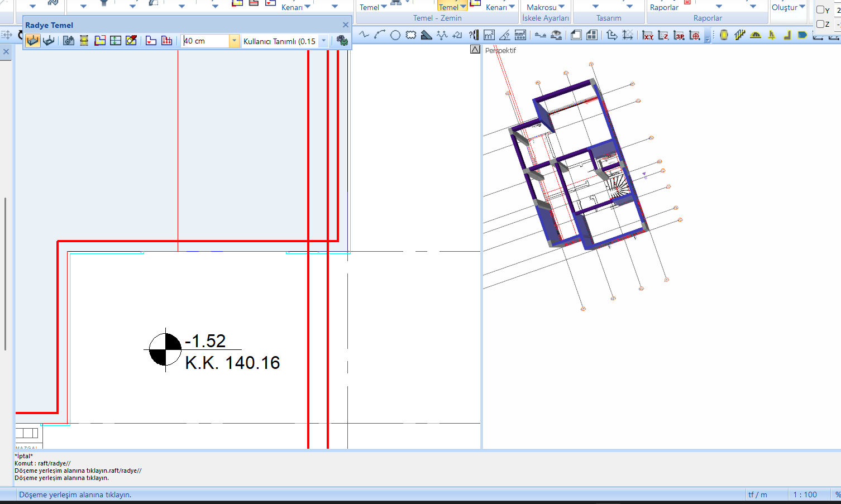841x504 pixels.
Task: Click the mm² units icon
Action: tap(520, 35)
